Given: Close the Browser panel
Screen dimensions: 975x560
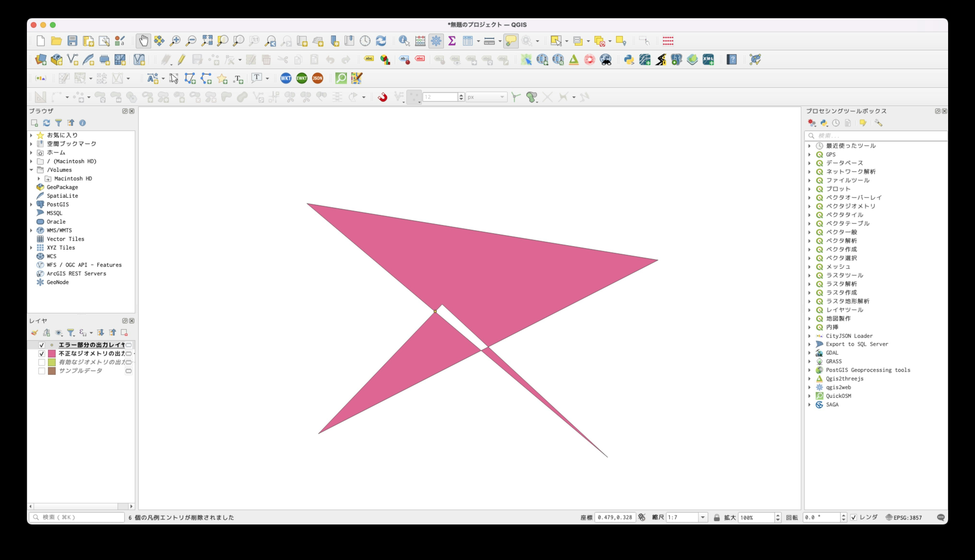Looking at the screenshot, I should pyautogui.click(x=132, y=111).
